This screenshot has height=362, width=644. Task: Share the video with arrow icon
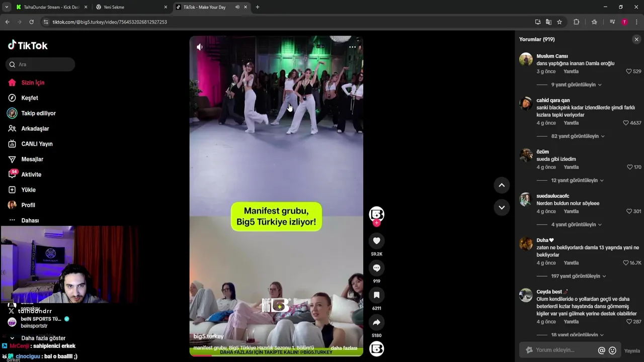click(x=376, y=322)
